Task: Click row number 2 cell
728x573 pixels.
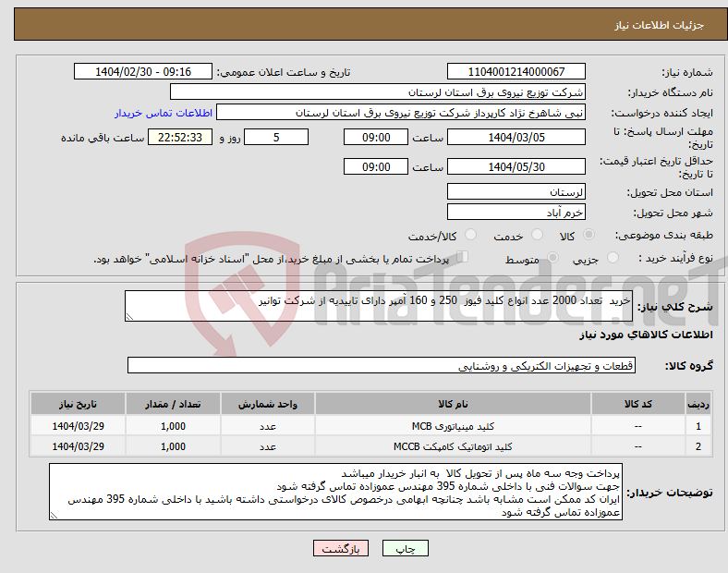Action: pyautogui.click(x=698, y=446)
